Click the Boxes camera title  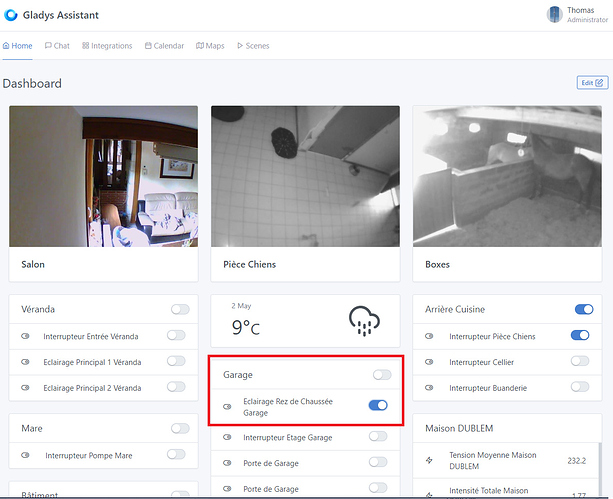(437, 264)
